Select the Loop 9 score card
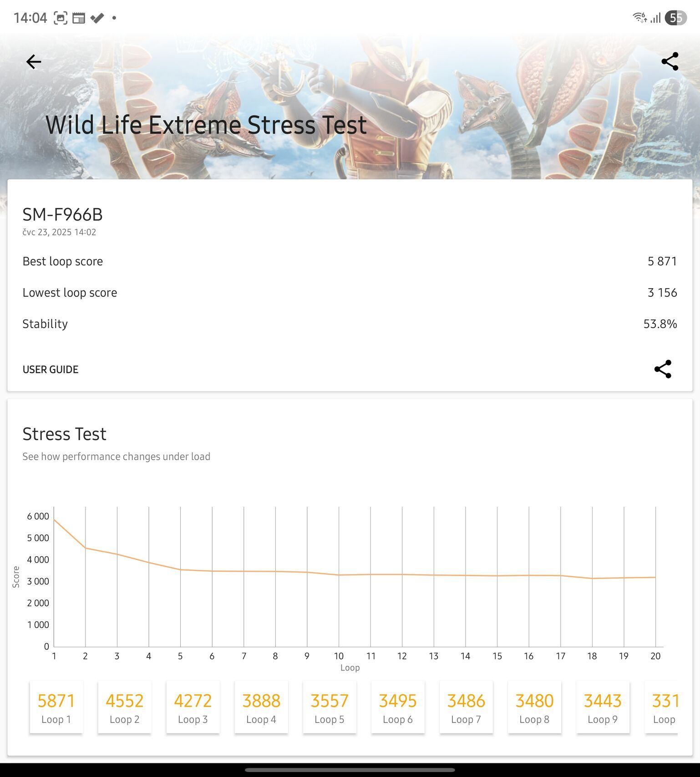This screenshot has width=700, height=777. [603, 707]
